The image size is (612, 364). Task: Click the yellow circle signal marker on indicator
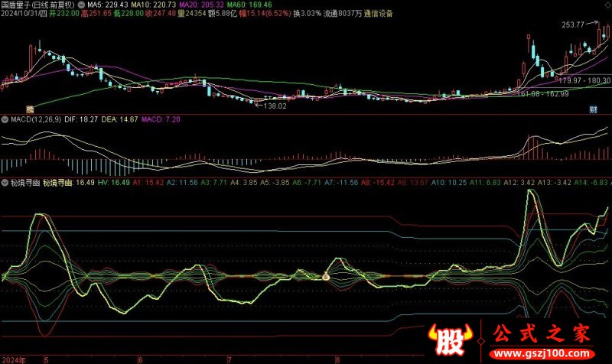point(326,277)
